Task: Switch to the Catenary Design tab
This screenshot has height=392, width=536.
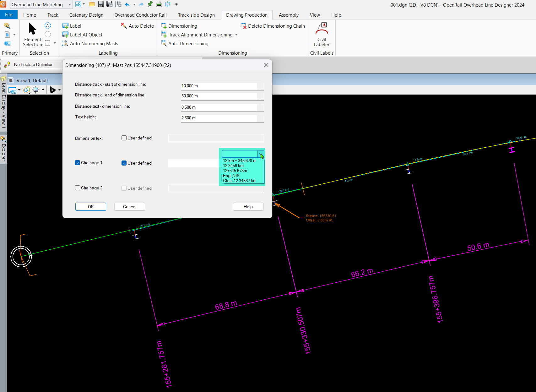Action: click(x=86, y=15)
